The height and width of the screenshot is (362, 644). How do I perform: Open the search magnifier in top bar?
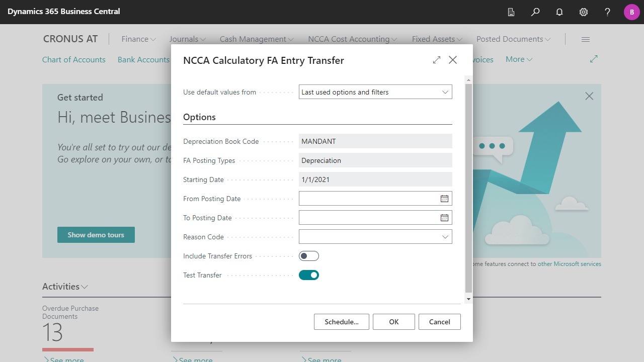coord(535,12)
